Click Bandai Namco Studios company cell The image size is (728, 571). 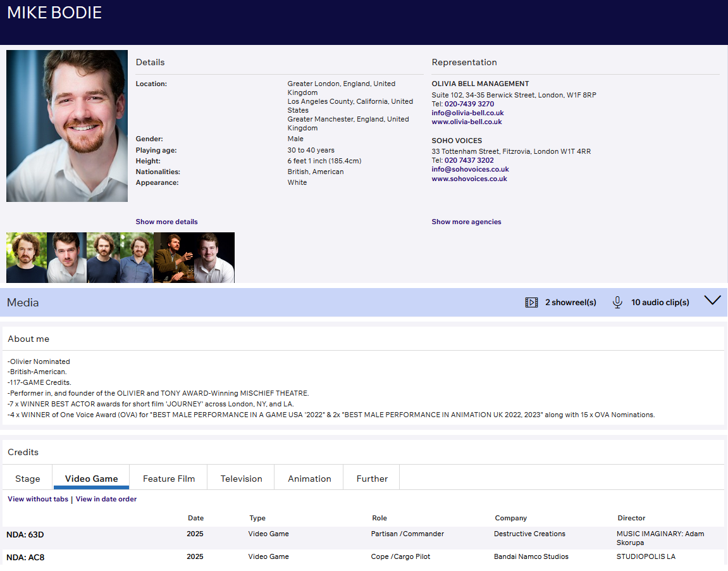pos(531,556)
